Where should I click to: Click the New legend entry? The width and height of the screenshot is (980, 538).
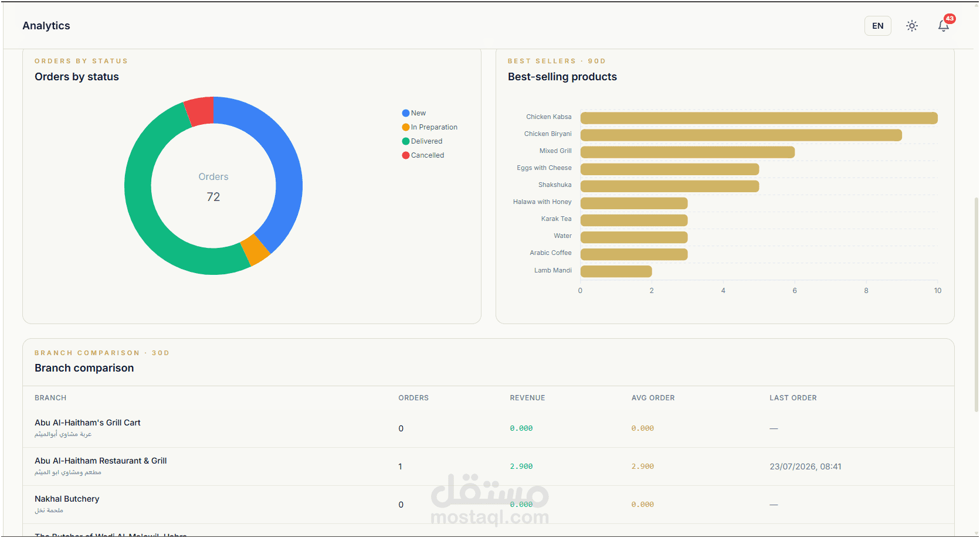[x=414, y=113]
